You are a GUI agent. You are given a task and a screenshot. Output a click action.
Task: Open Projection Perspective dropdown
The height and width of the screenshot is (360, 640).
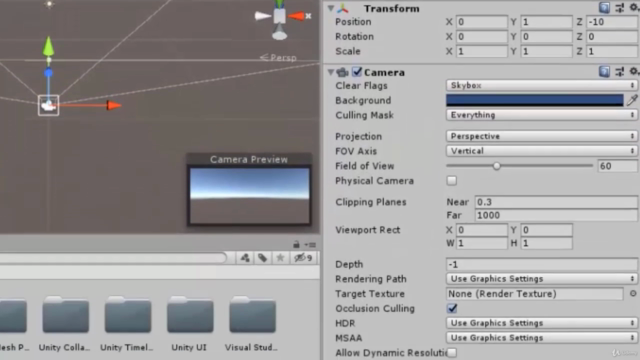542,136
